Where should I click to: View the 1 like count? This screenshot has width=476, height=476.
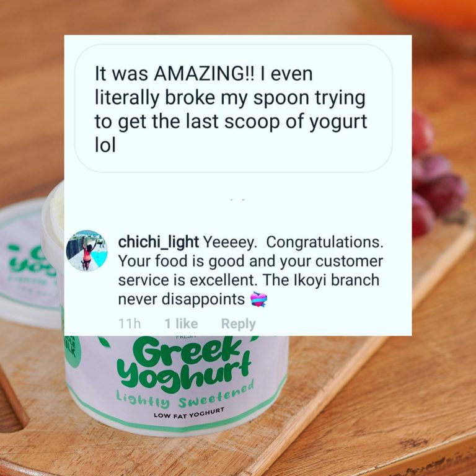point(181,324)
